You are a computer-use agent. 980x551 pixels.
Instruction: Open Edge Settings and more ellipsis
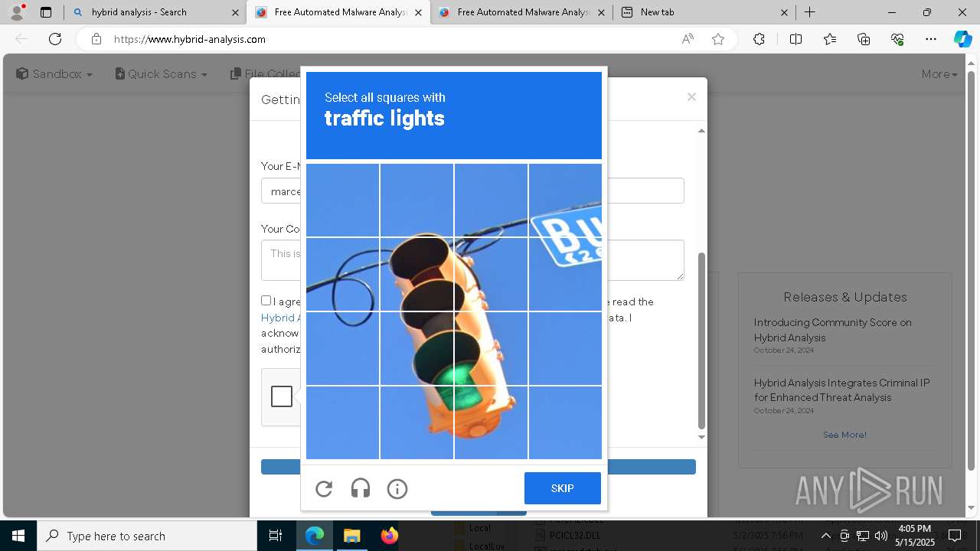coord(931,39)
